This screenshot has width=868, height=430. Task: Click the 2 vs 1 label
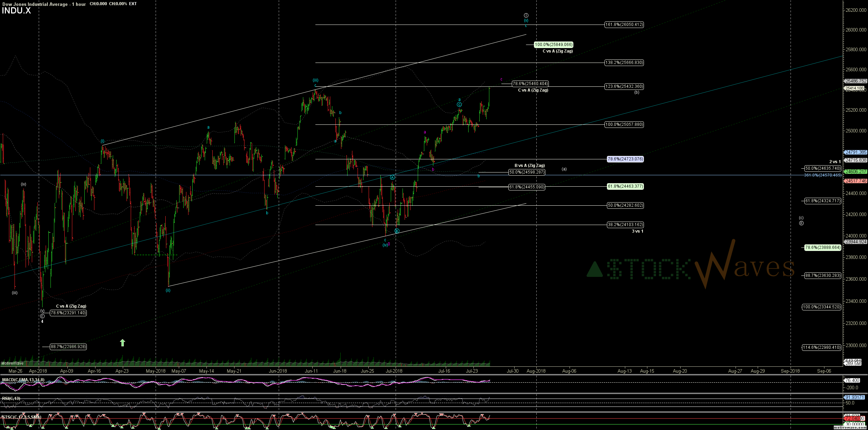pyautogui.click(x=835, y=162)
